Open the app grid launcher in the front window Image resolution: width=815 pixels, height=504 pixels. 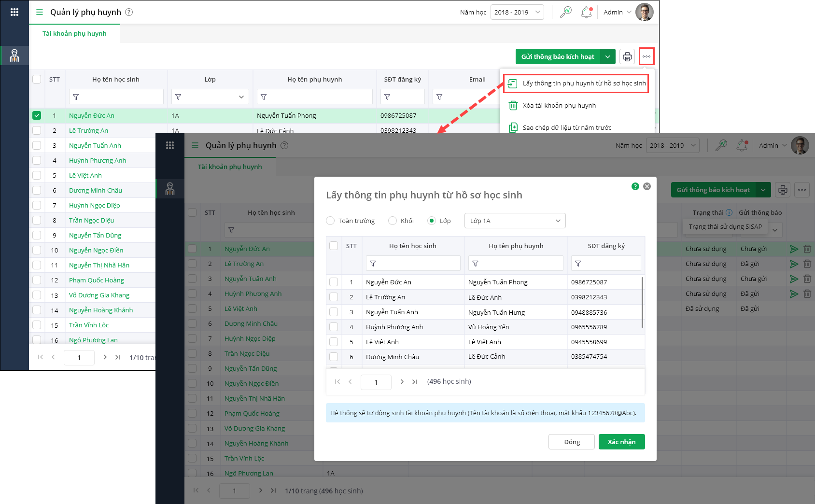170,145
